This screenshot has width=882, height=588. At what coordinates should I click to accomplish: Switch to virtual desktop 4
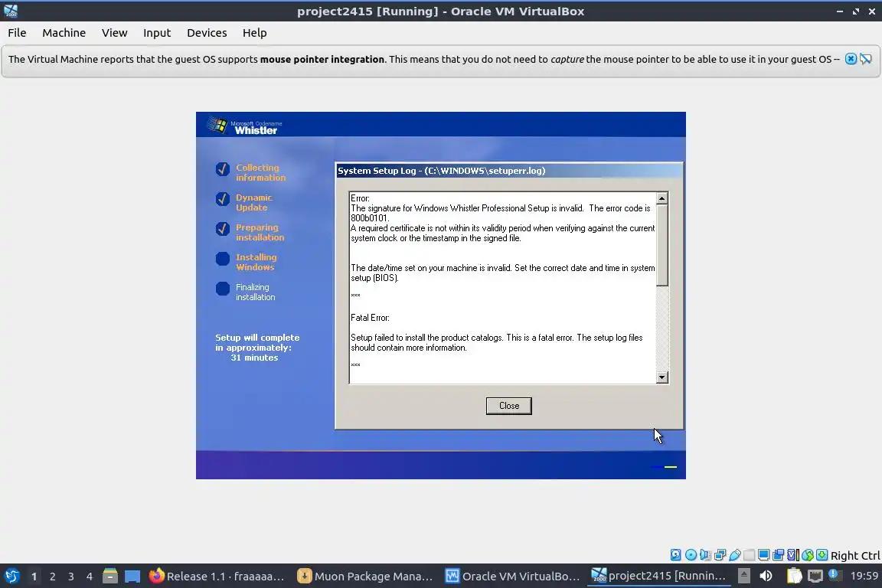(x=90, y=577)
